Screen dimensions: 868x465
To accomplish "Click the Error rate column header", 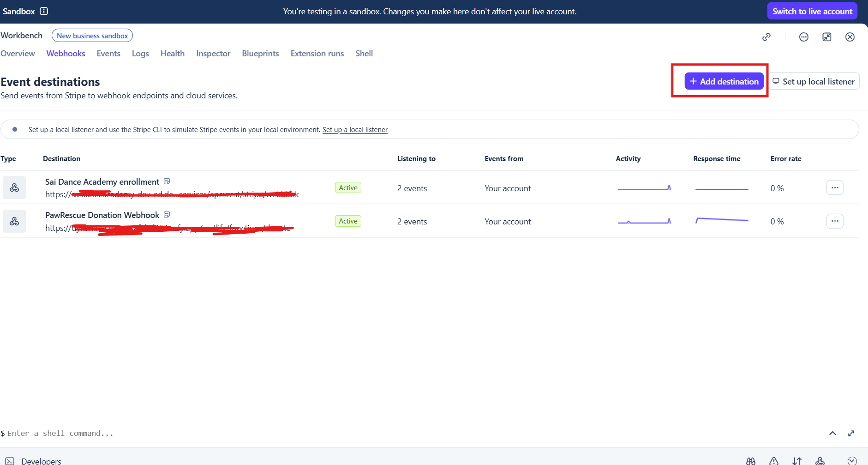I will coord(786,159).
